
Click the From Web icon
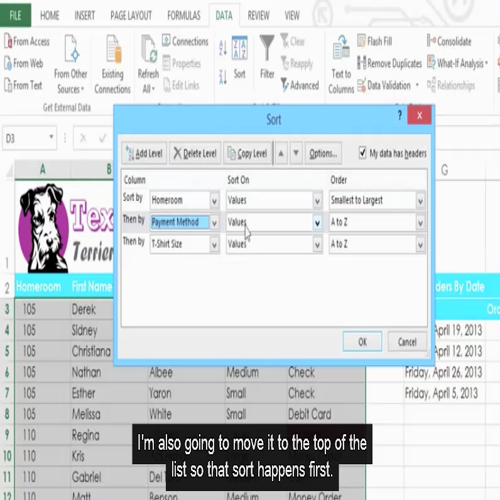pyautogui.click(x=8, y=63)
